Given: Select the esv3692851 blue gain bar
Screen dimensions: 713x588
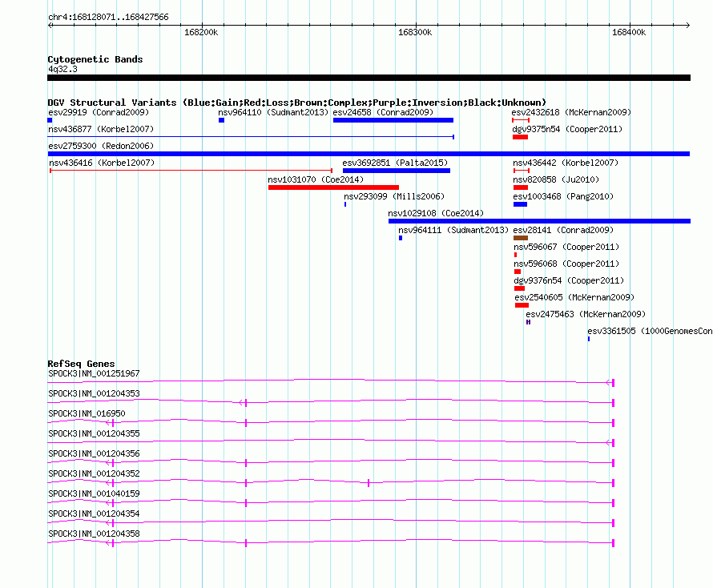Looking at the screenshot, I should [x=397, y=171].
